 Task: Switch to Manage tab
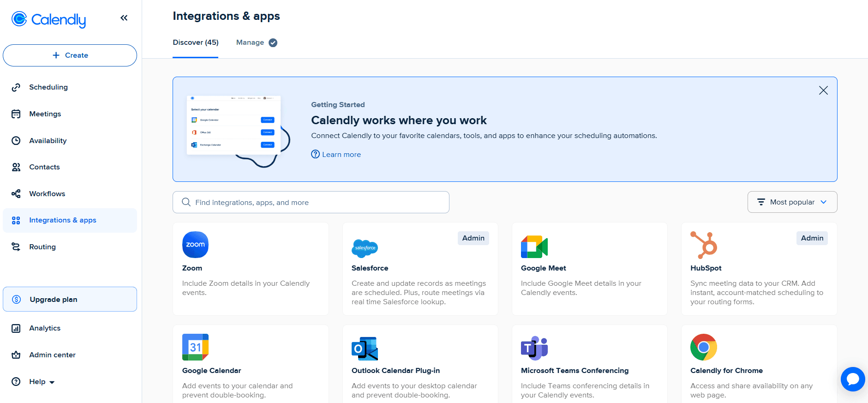point(257,42)
